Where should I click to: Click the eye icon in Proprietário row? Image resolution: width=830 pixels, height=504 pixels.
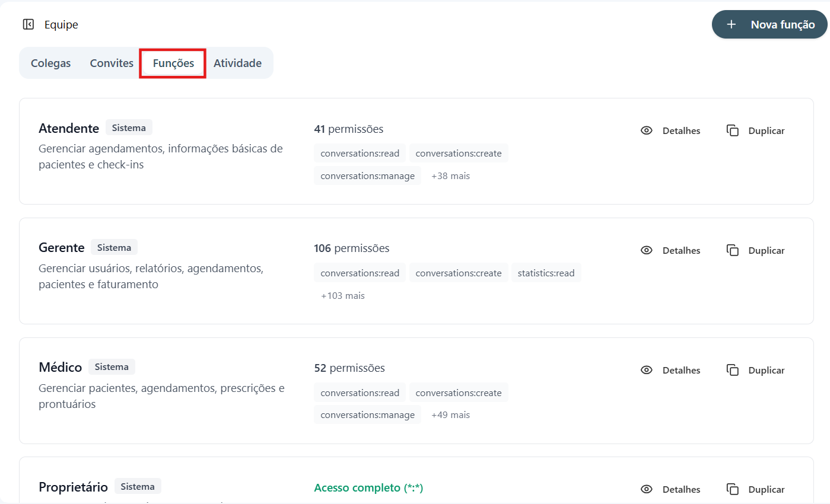tap(647, 489)
